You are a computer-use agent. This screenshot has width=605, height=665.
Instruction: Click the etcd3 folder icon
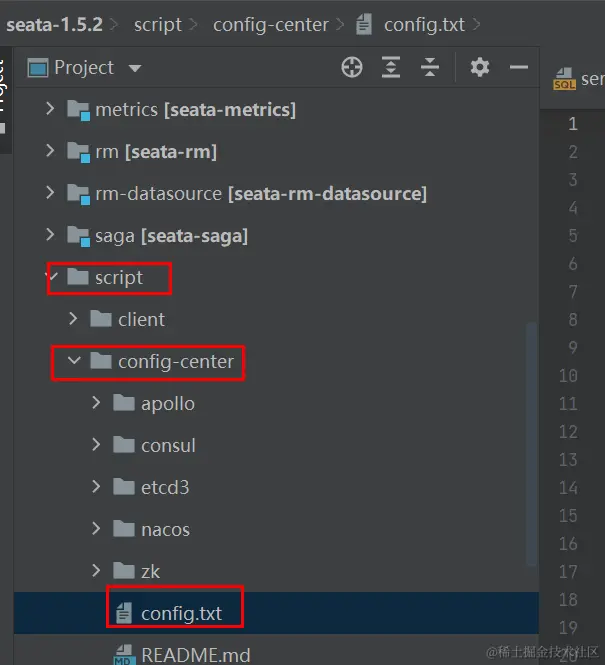click(x=124, y=486)
